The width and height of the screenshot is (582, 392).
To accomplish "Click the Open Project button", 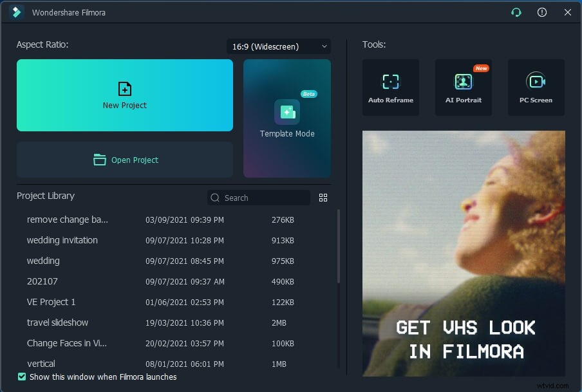I will tap(125, 160).
